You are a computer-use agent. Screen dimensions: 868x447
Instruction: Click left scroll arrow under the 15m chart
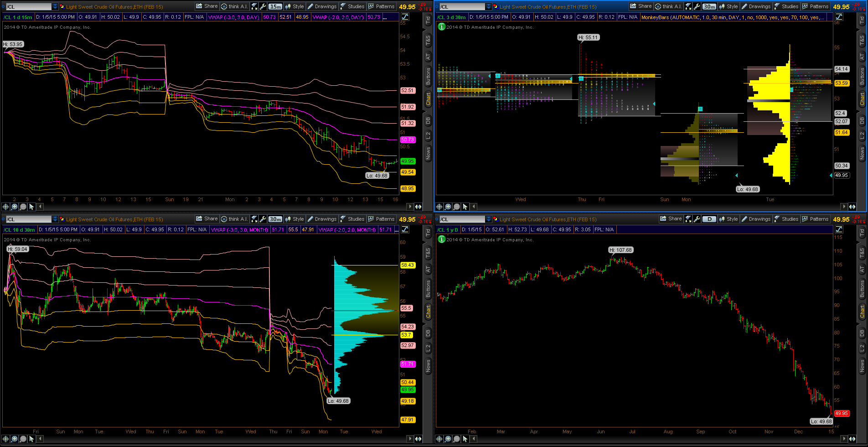coord(40,207)
